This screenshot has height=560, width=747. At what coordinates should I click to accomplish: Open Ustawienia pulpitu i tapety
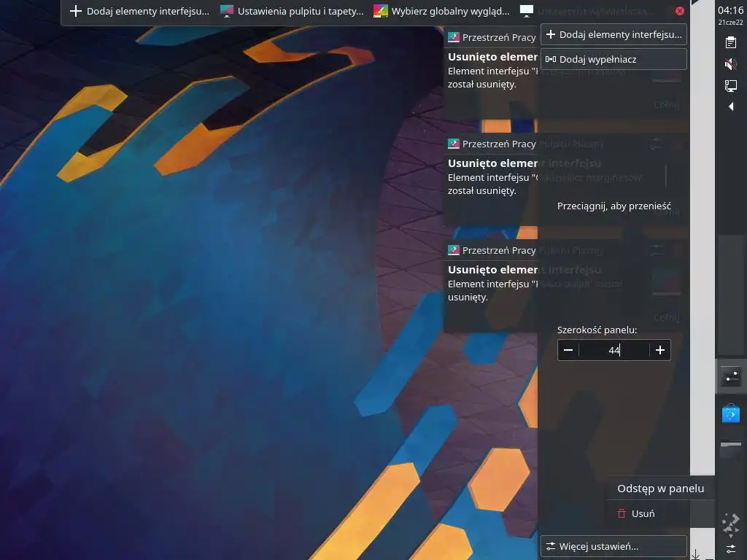[x=293, y=12]
